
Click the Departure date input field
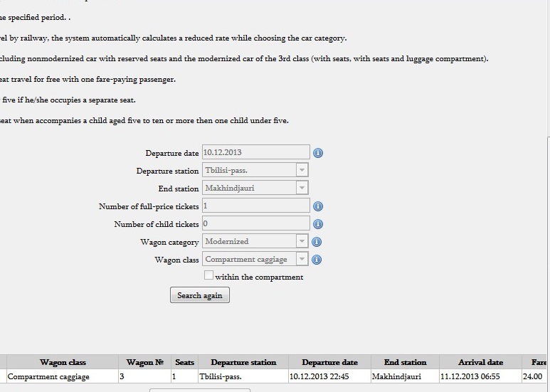coord(256,152)
